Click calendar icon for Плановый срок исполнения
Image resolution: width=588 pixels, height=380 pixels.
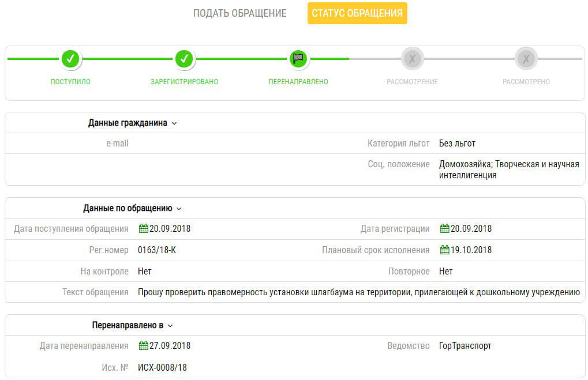point(444,250)
